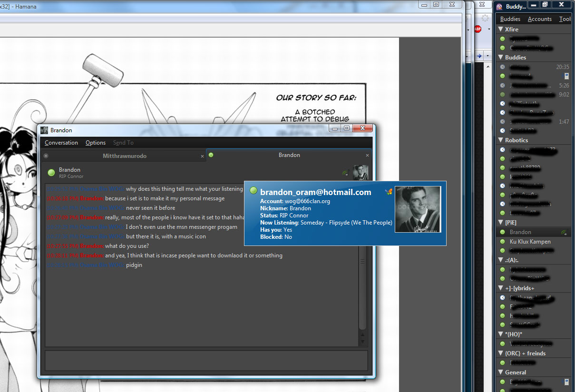Image resolution: width=575 pixels, height=392 pixels.
Task: Open the Accounts menu in Buddy List
Action: point(540,19)
